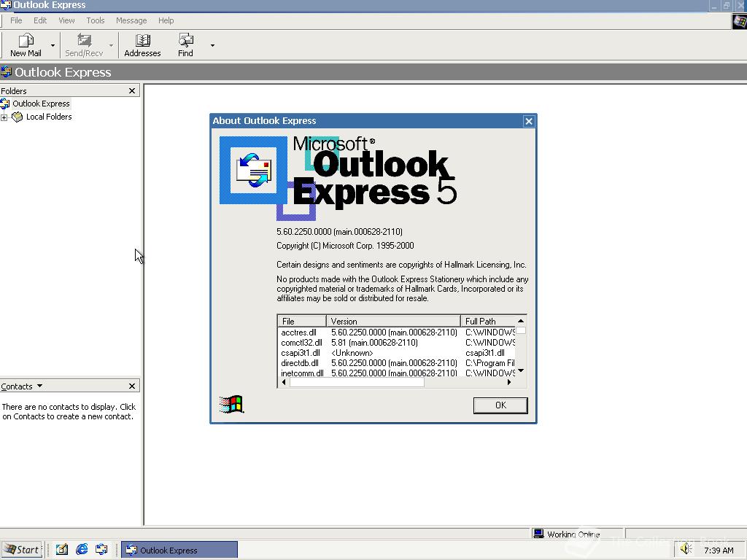This screenshot has width=747, height=560.
Task: Close the Folders pane
Action: 132,91
